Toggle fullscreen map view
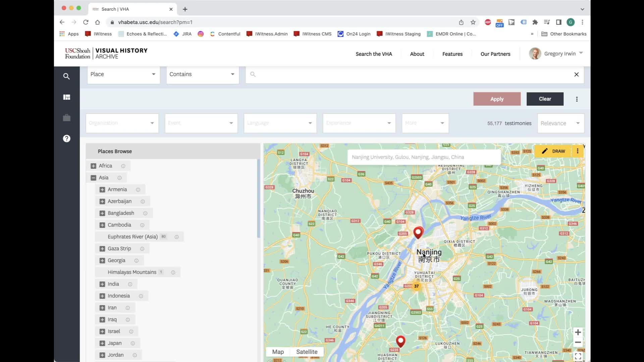The image size is (644, 362). 578,356
